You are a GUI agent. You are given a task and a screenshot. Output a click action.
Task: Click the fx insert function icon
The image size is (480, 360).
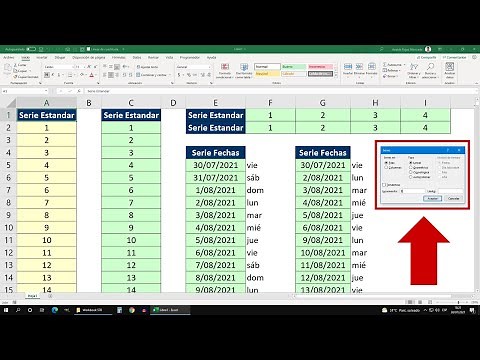[79, 91]
